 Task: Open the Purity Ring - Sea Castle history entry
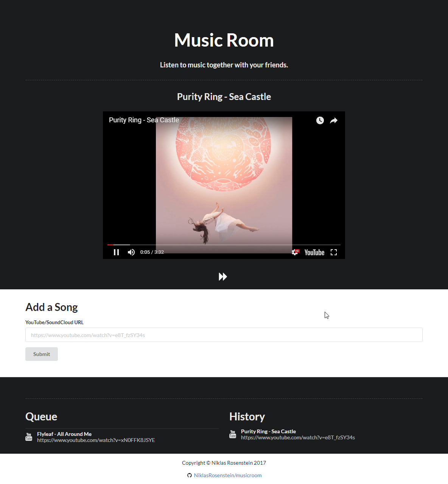tap(268, 431)
